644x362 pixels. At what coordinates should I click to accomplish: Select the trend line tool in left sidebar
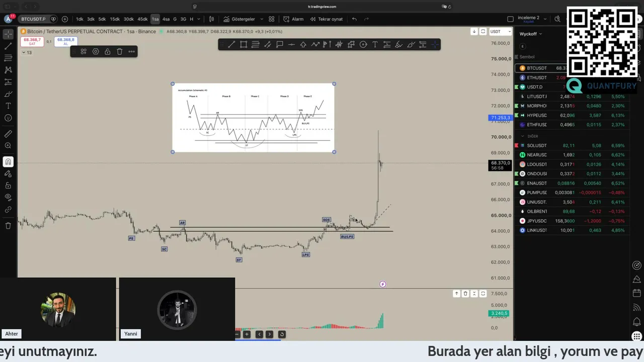pos(8,46)
